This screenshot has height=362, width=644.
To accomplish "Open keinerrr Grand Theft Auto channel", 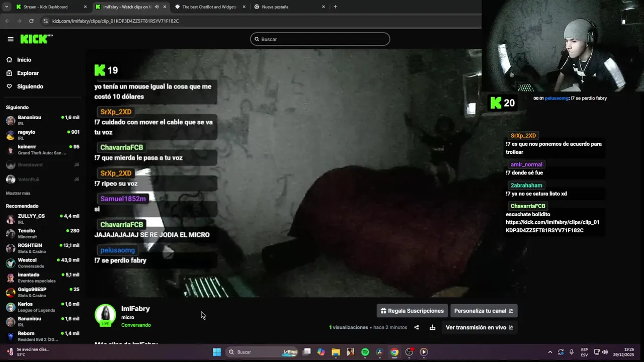I will [x=43, y=149].
